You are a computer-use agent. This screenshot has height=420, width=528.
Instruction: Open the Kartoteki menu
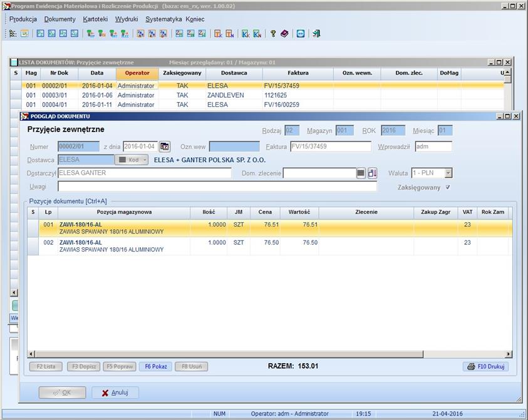click(x=95, y=19)
